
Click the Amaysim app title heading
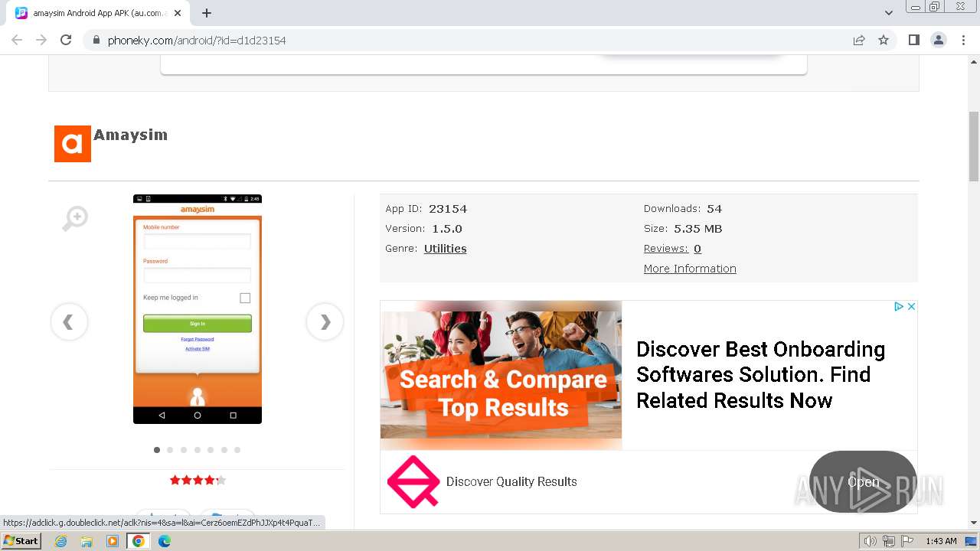(130, 135)
